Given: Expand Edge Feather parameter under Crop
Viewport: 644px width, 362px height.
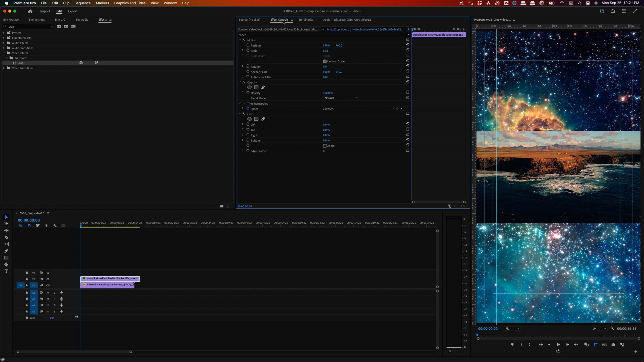Looking at the screenshot, I should [x=243, y=151].
